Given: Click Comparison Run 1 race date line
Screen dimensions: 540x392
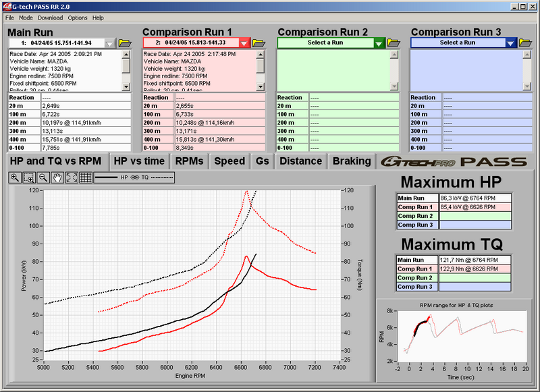Looking at the screenshot, I should tap(190, 54).
